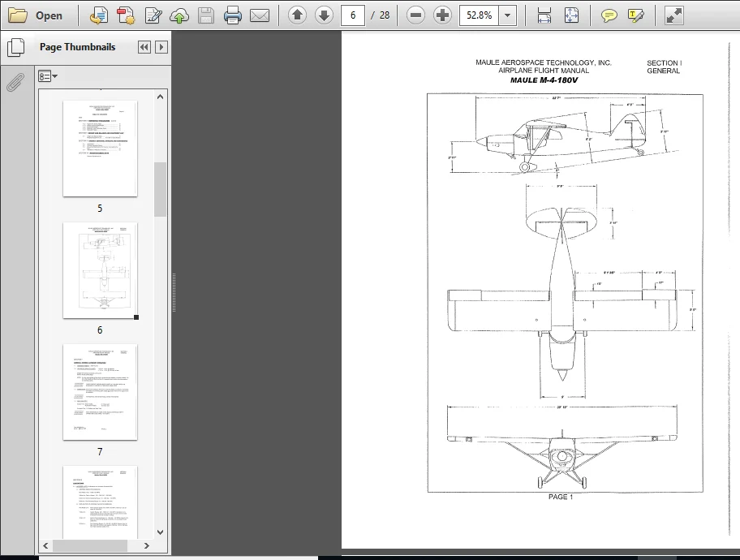
Task: Click the SECTION I GENERAL header text
Action: click(x=664, y=67)
